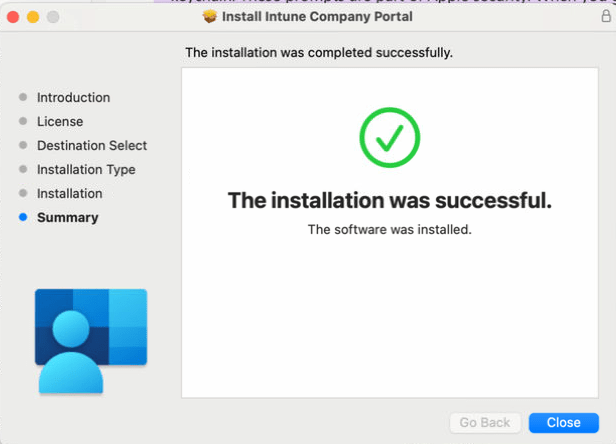Click the Intune Company Portal logo
Viewport: 616px width, 444px height.
91,341
